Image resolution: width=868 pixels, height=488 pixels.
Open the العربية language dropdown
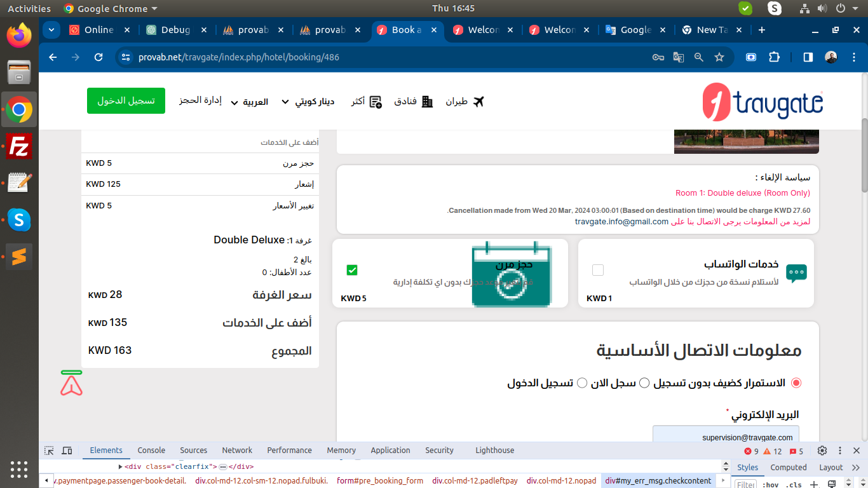click(249, 102)
